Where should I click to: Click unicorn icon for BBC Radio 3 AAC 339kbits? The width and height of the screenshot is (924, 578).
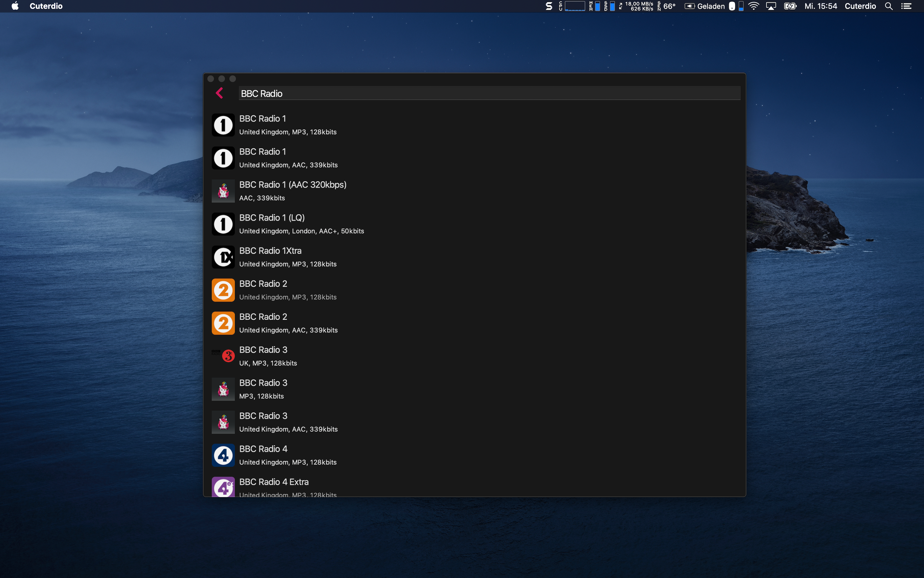click(223, 422)
